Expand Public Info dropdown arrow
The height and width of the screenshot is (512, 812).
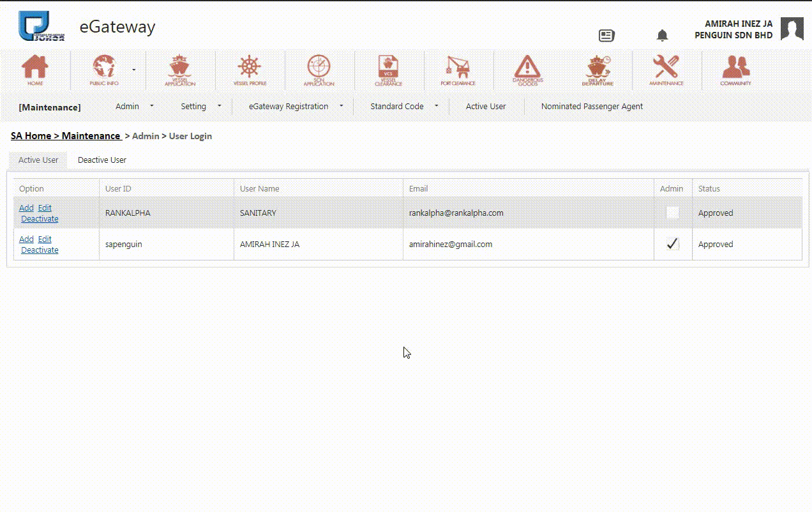point(133,69)
